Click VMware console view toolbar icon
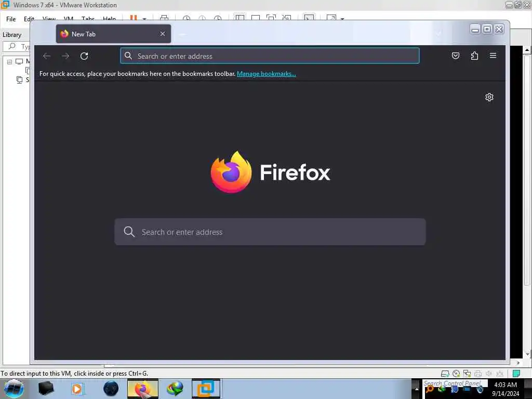532x399 pixels. click(309, 18)
